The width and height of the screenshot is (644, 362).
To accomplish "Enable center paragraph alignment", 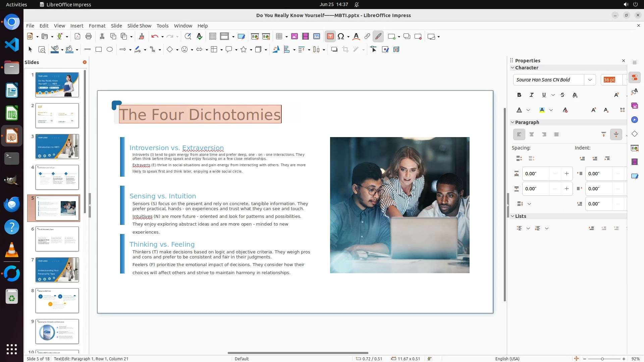I will 531,135.
